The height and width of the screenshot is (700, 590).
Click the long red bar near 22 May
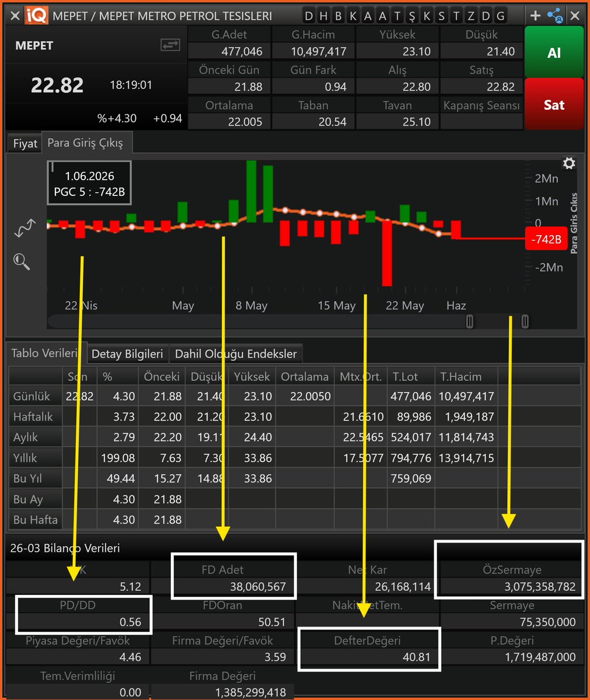point(387,252)
